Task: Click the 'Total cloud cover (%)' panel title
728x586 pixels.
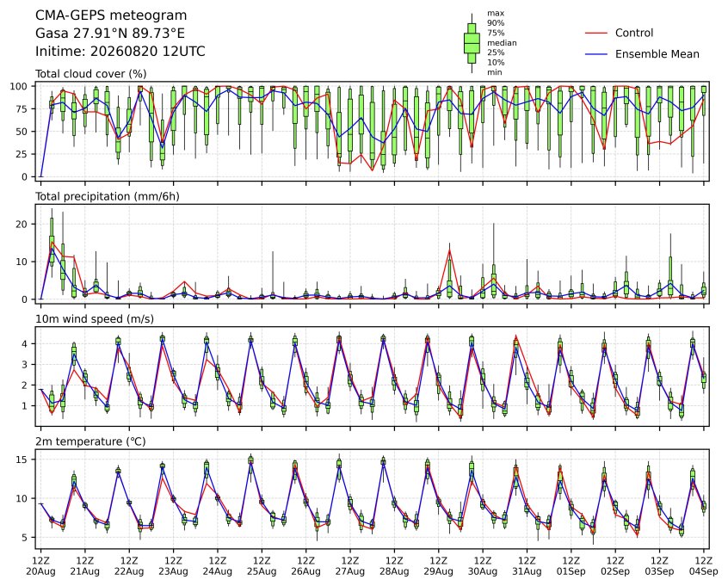Action: pos(91,74)
